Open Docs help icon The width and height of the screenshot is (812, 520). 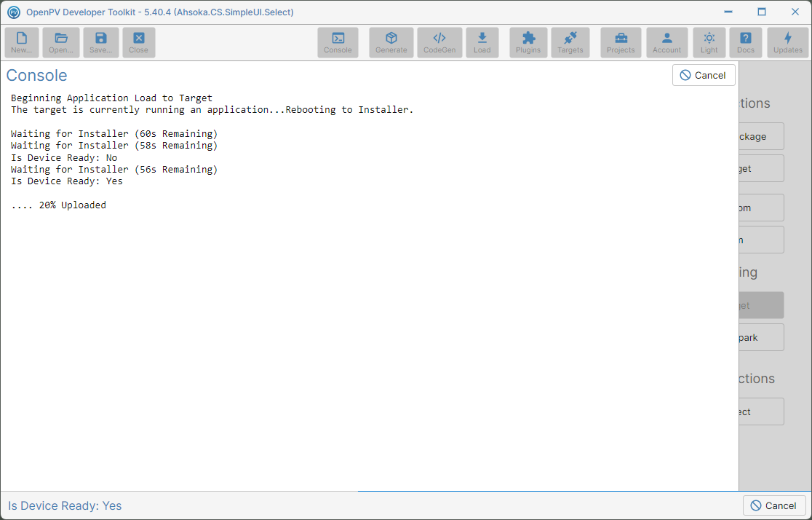pyautogui.click(x=746, y=42)
